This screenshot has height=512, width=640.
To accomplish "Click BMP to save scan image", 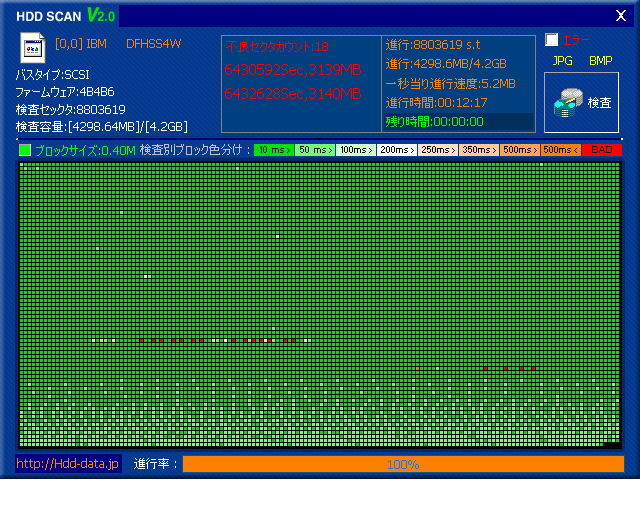I will tap(600, 61).
